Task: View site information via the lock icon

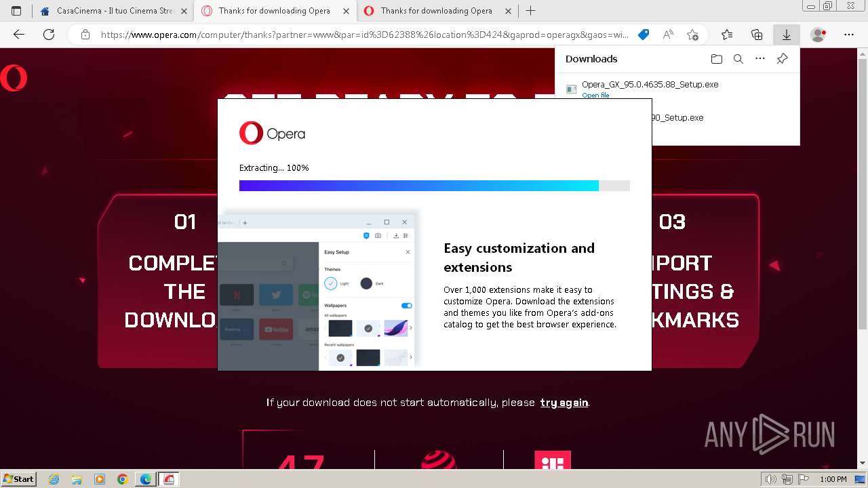Action: pyautogui.click(x=85, y=35)
